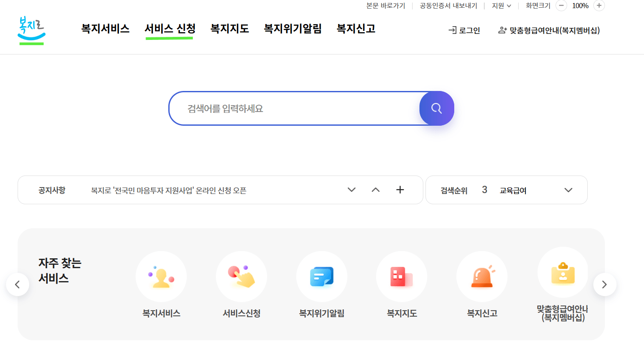
Task: Open 복지위기알림 via its speech-bubble icon
Action: tap(321, 276)
